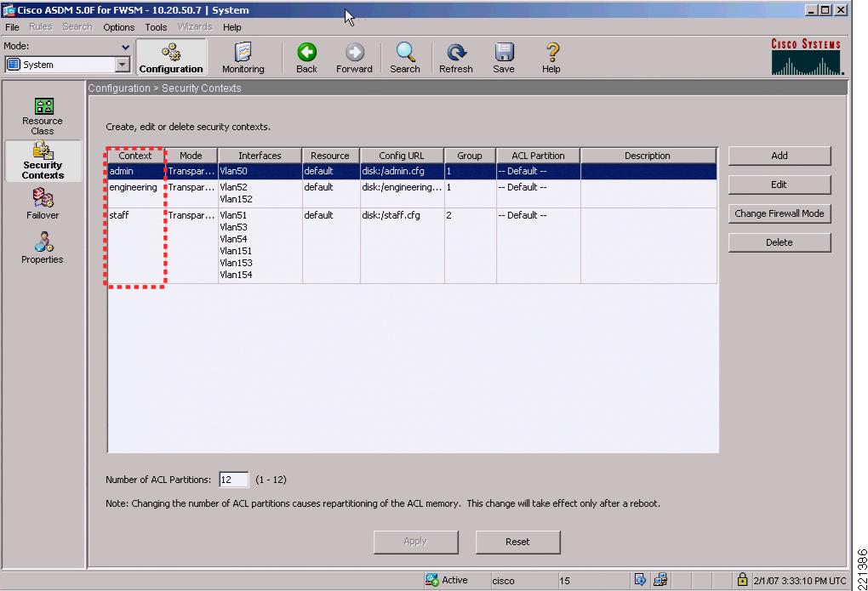The image size is (868, 591).
Task: Open the Monitoring view
Action: 243,58
